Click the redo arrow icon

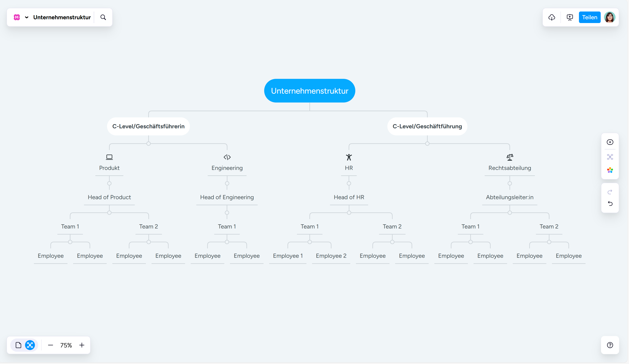(x=610, y=192)
